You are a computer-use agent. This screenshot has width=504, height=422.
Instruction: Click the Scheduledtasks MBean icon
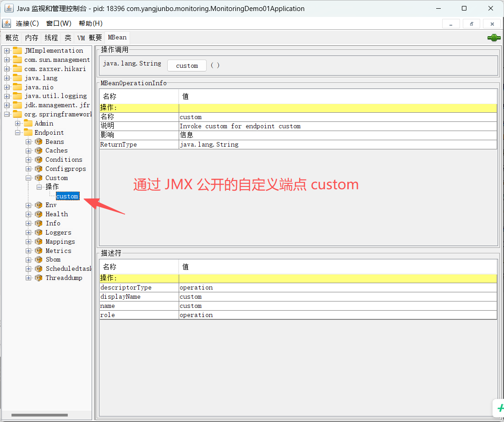[38, 269]
